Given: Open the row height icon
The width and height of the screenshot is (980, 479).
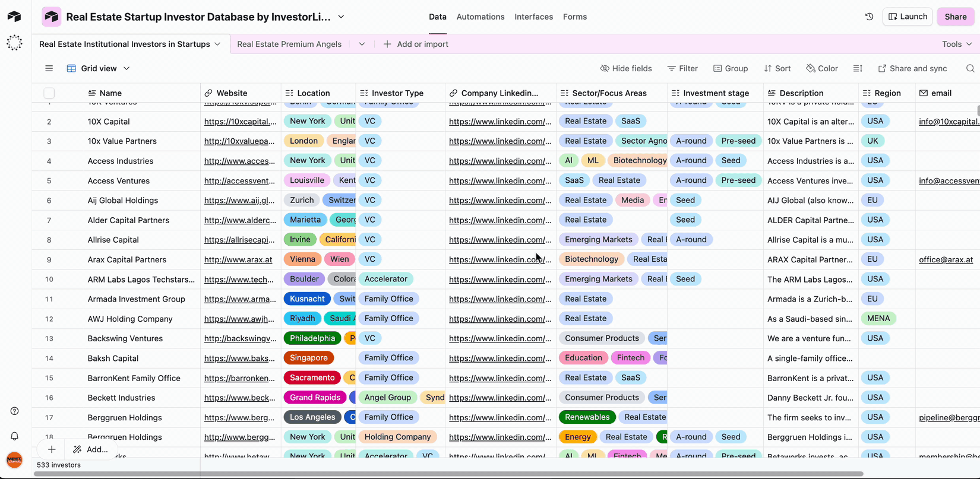Looking at the screenshot, I should coord(858,68).
